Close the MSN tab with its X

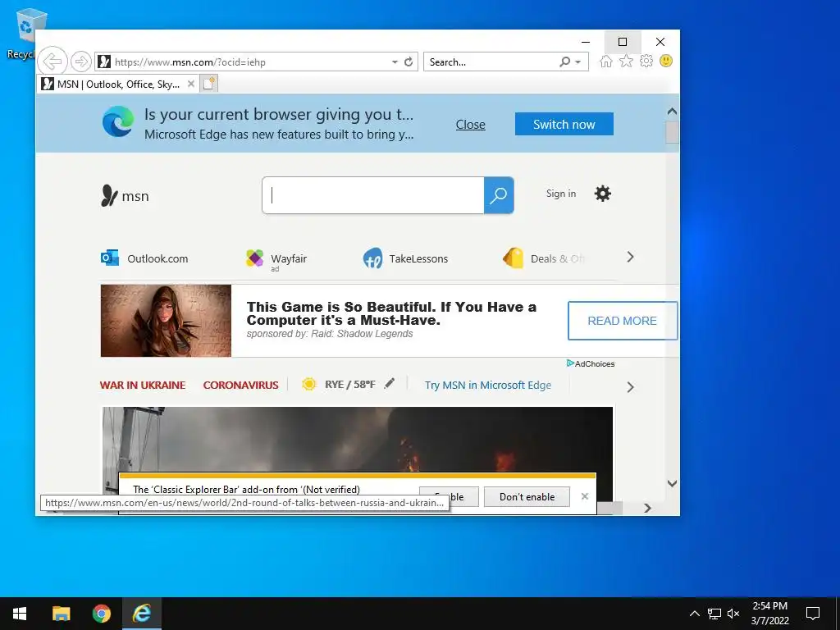(x=190, y=84)
